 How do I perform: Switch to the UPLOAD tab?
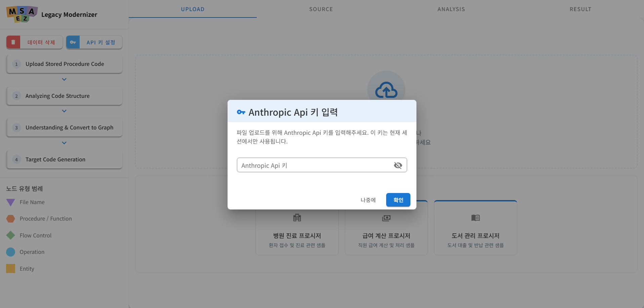tap(193, 9)
